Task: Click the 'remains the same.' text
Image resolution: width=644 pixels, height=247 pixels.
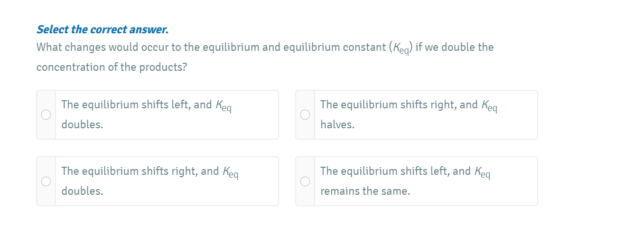Action: click(365, 191)
